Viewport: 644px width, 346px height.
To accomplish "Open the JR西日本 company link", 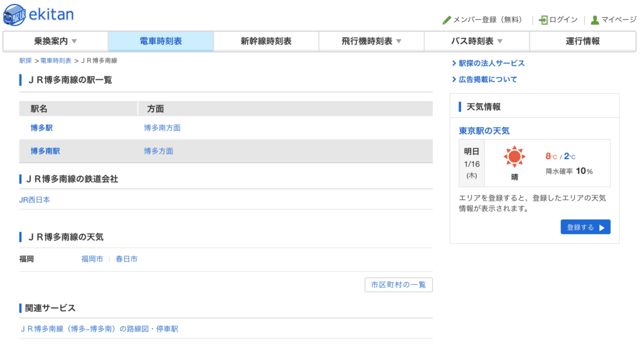I will pyautogui.click(x=35, y=200).
